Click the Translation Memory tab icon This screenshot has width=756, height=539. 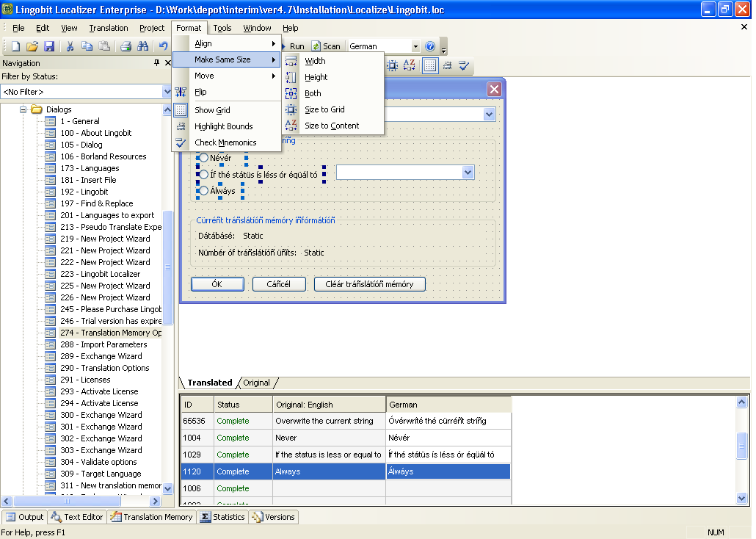(x=116, y=517)
